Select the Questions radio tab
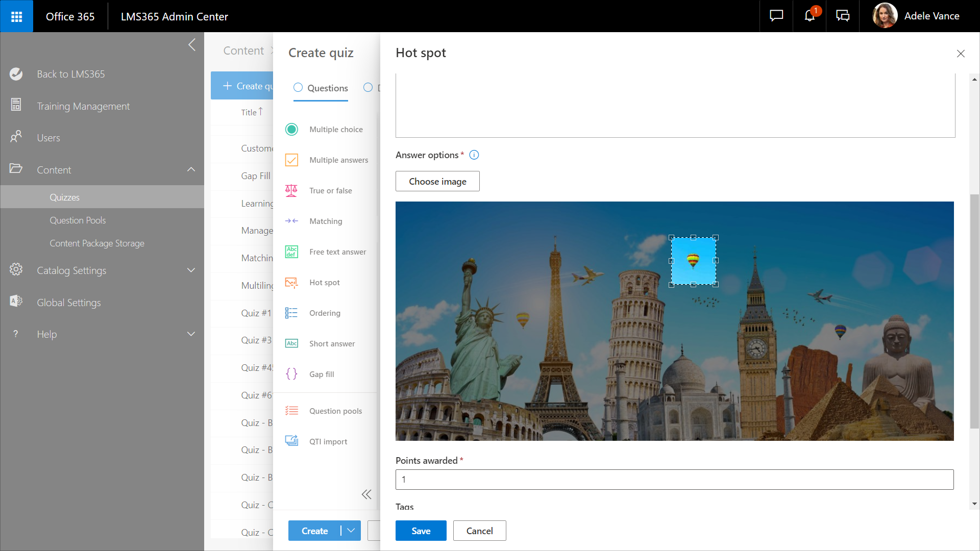This screenshot has height=551, width=980. pyautogui.click(x=298, y=88)
